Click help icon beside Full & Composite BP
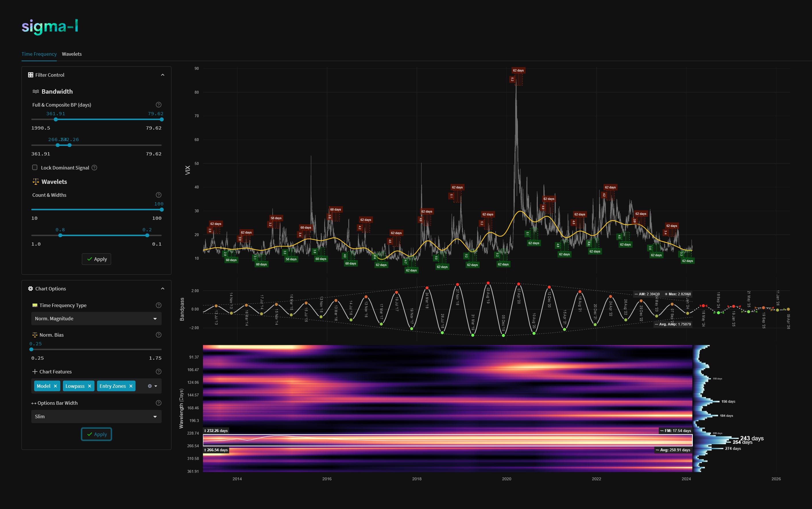Screen dimensions: 812x509 pos(158,105)
